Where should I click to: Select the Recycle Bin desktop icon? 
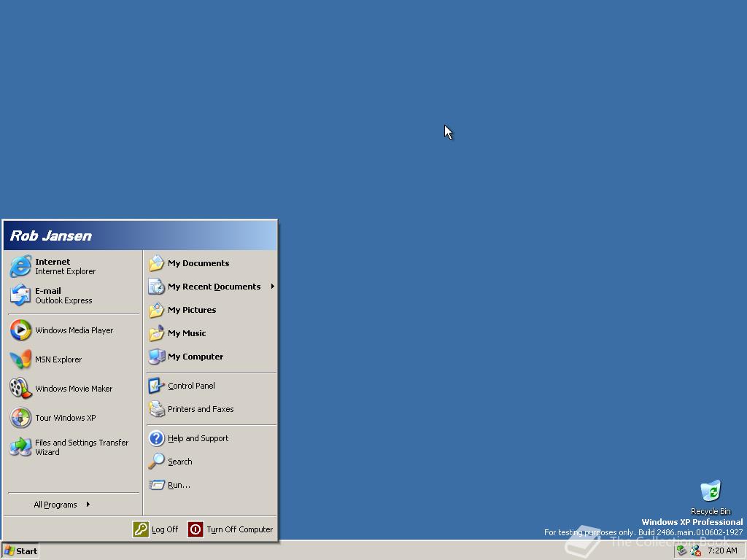(x=711, y=491)
